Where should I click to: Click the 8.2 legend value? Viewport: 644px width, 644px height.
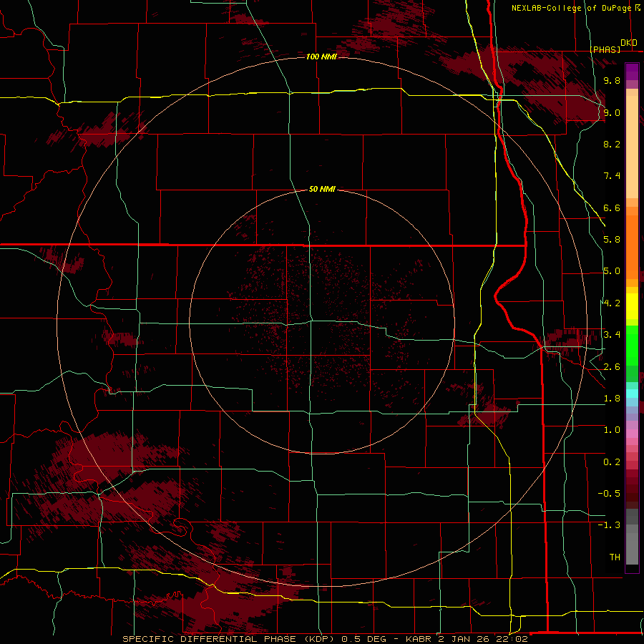pyautogui.click(x=612, y=145)
